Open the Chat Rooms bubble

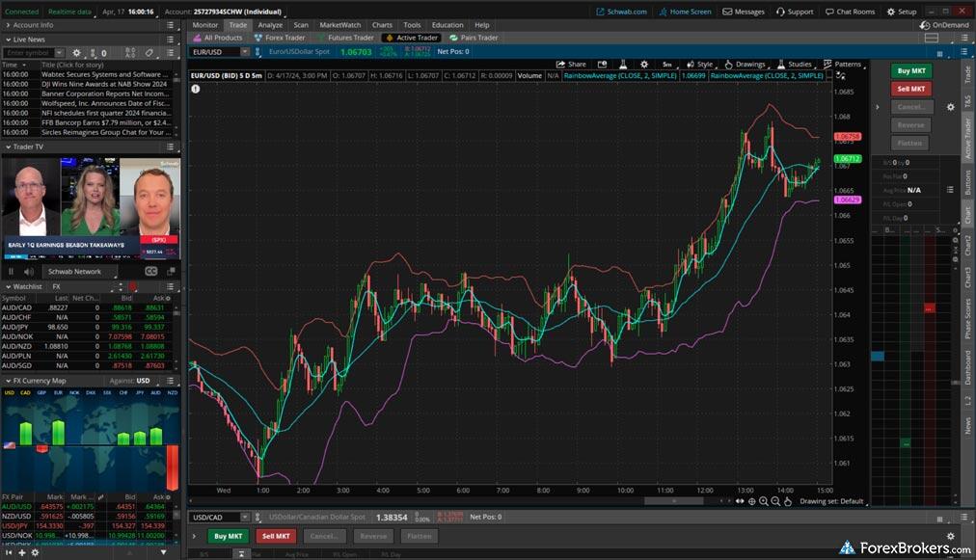pyautogui.click(x=851, y=12)
